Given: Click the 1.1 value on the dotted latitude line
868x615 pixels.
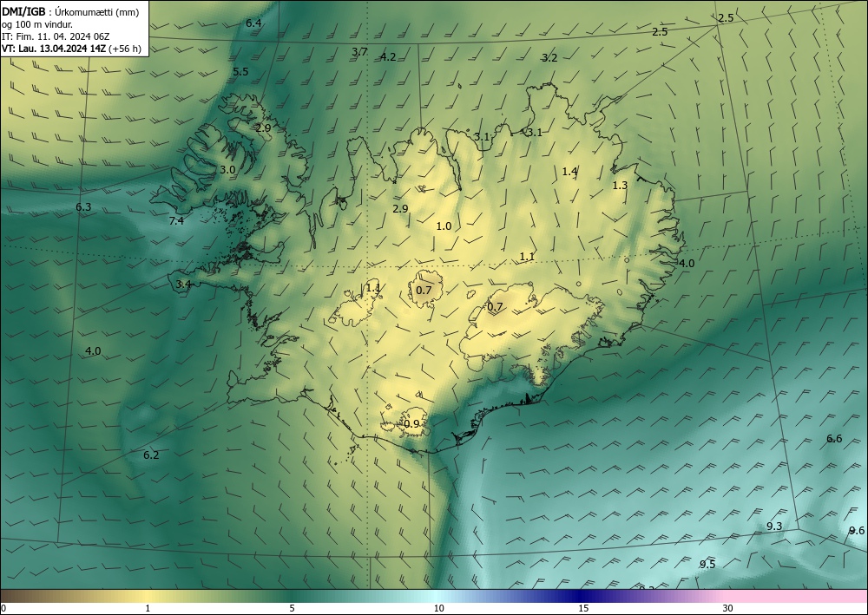Looking at the screenshot, I should [527, 256].
